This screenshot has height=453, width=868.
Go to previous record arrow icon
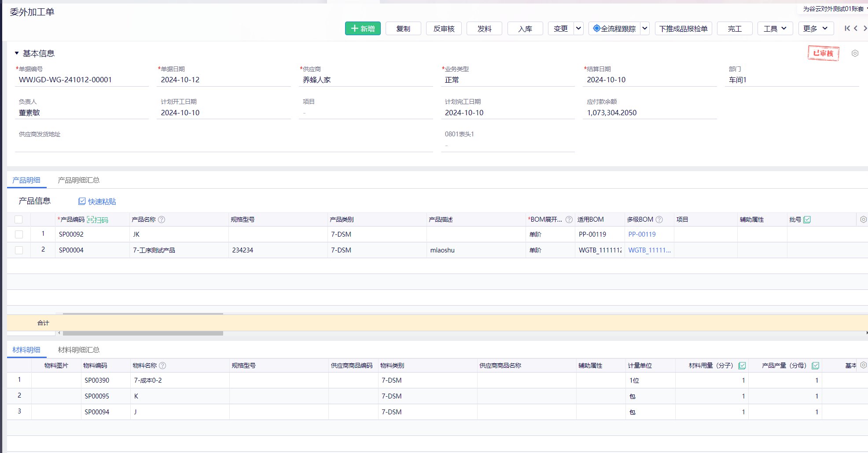(x=856, y=28)
